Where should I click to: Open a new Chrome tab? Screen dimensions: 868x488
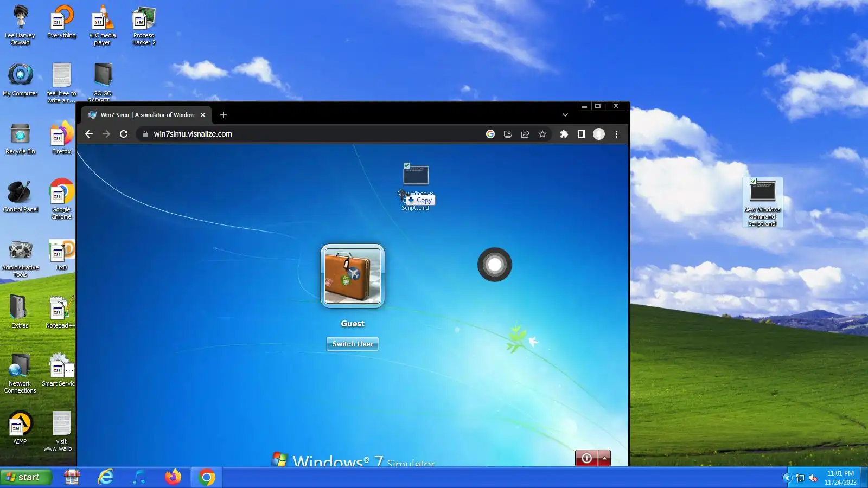(x=224, y=115)
